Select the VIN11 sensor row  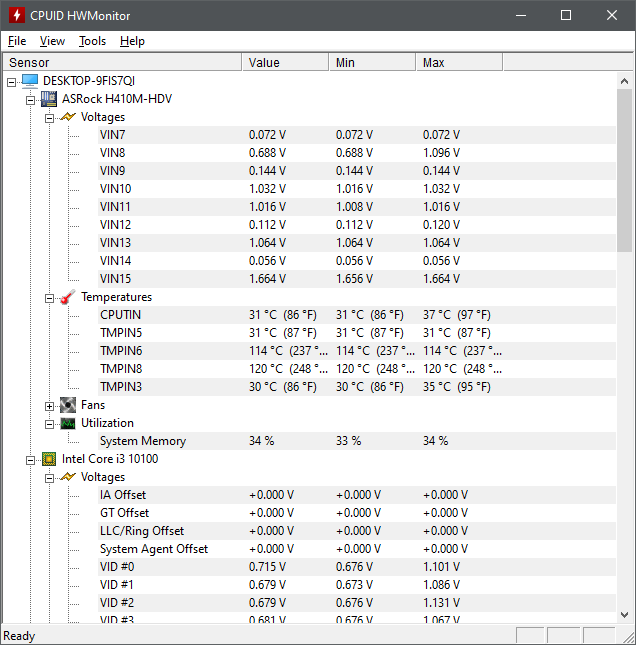(x=357, y=207)
